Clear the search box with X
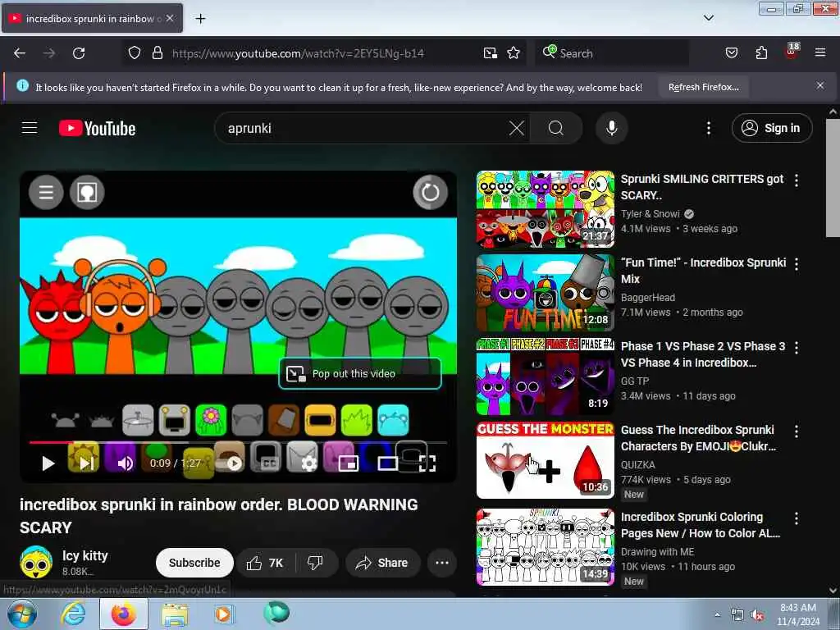Viewport: 840px width, 630px height. pos(517,128)
